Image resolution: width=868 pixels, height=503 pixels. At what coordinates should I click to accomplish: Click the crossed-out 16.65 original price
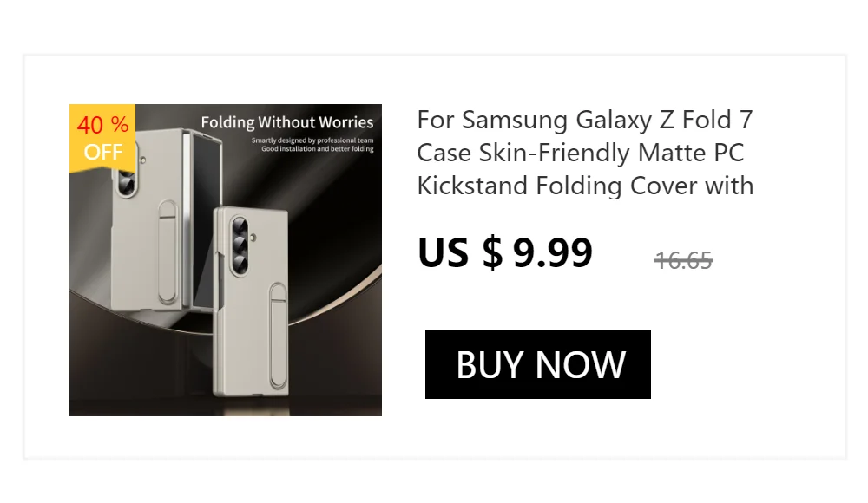pos(683,260)
